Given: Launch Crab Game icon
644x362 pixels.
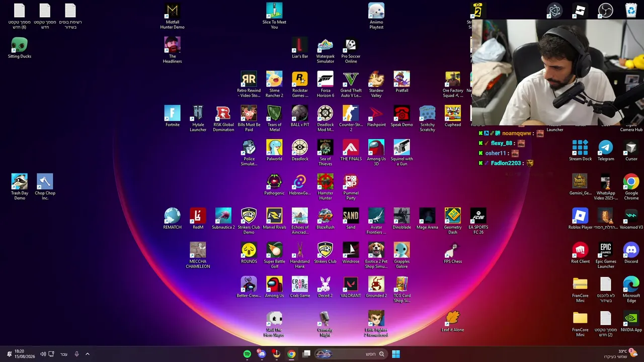Looking at the screenshot, I should 300,287.
